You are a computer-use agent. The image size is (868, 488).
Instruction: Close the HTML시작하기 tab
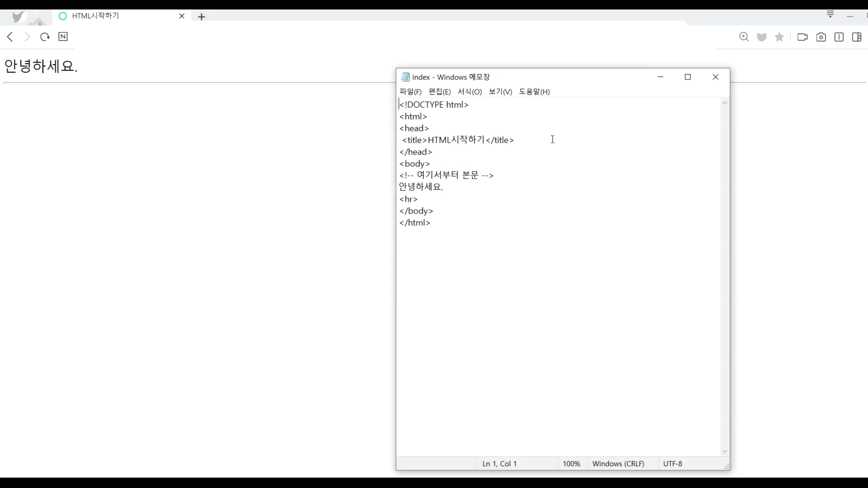point(182,16)
